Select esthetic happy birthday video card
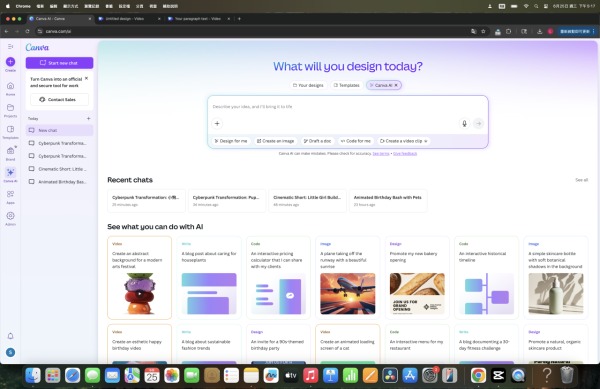Viewport: 600px width, 389px height. pos(140,344)
